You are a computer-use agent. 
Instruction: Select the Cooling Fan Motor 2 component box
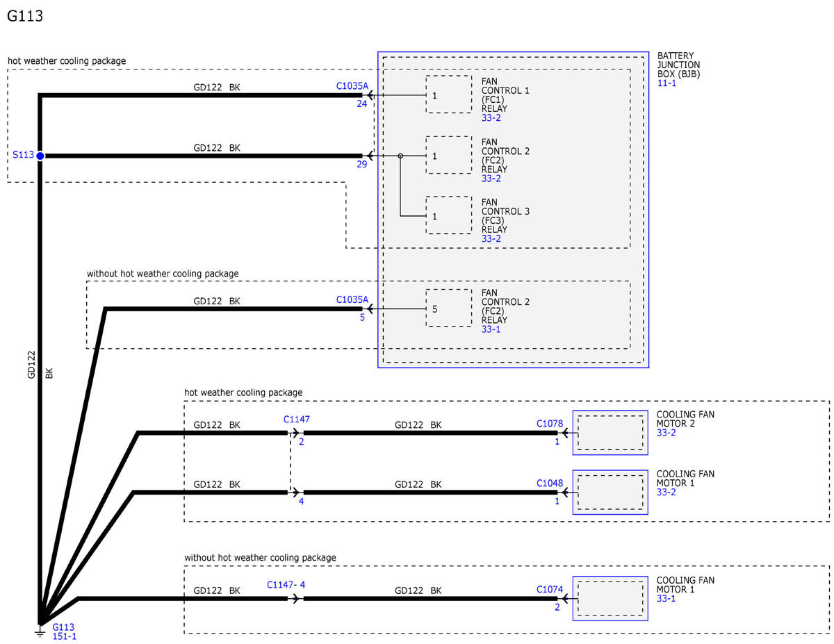click(x=610, y=432)
